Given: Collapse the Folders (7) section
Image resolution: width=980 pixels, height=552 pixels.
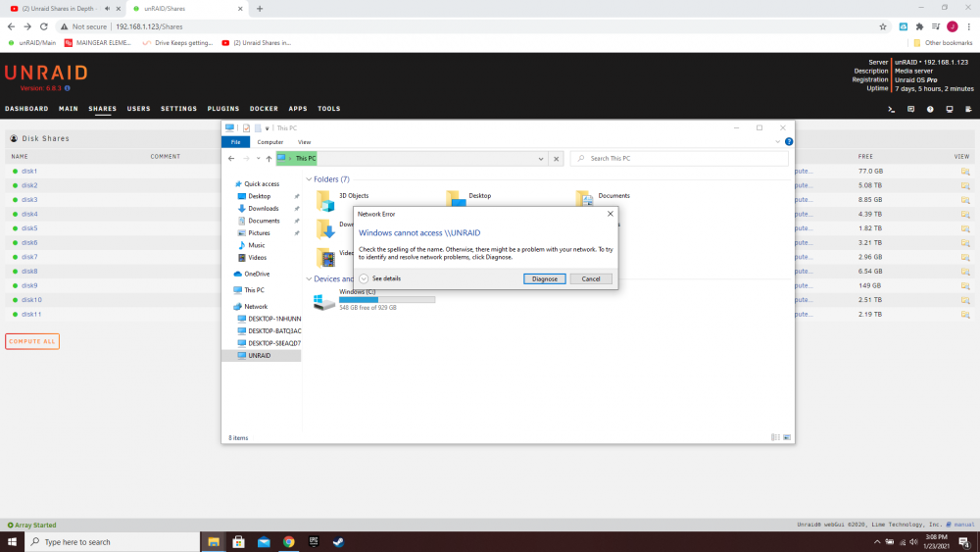Looking at the screenshot, I should point(309,179).
